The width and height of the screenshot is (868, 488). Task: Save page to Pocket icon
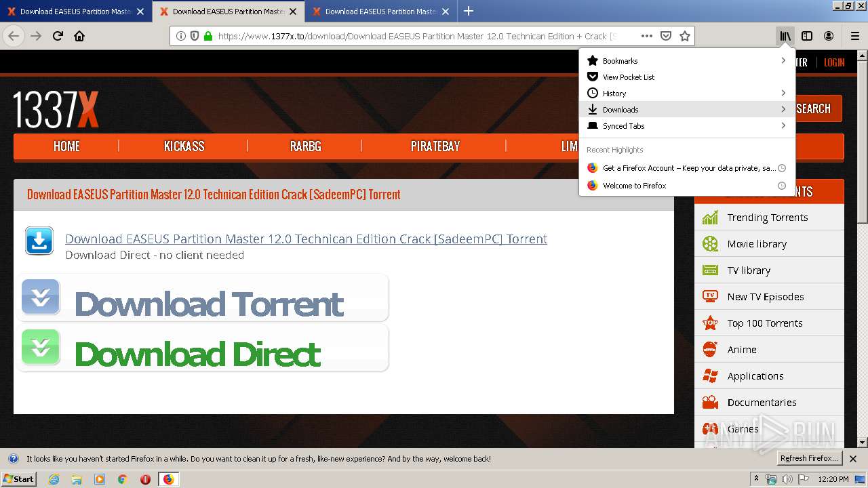(x=666, y=36)
